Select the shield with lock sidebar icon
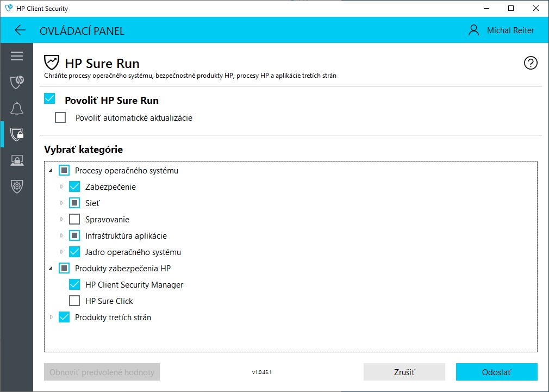The width and height of the screenshot is (549, 392). click(17, 134)
